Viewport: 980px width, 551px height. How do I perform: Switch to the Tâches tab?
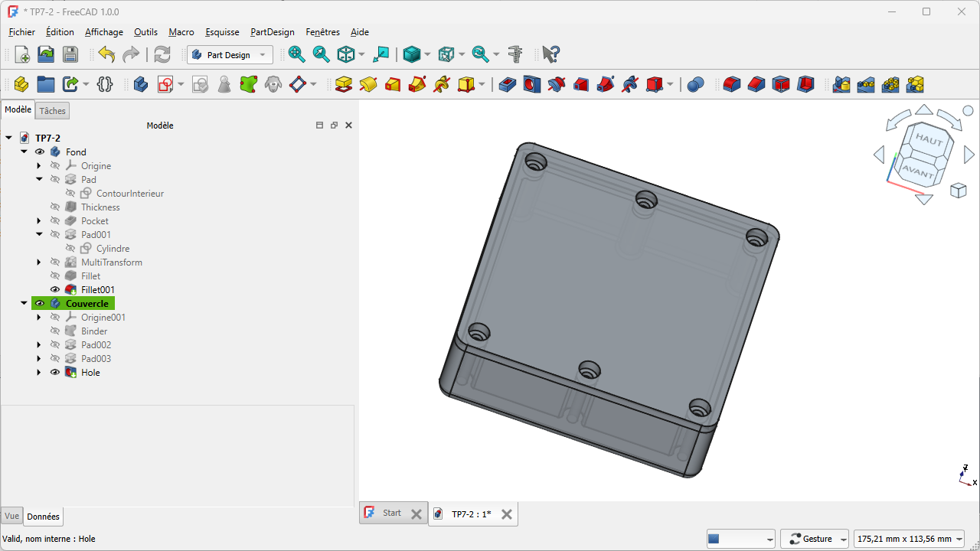[x=53, y=111]
